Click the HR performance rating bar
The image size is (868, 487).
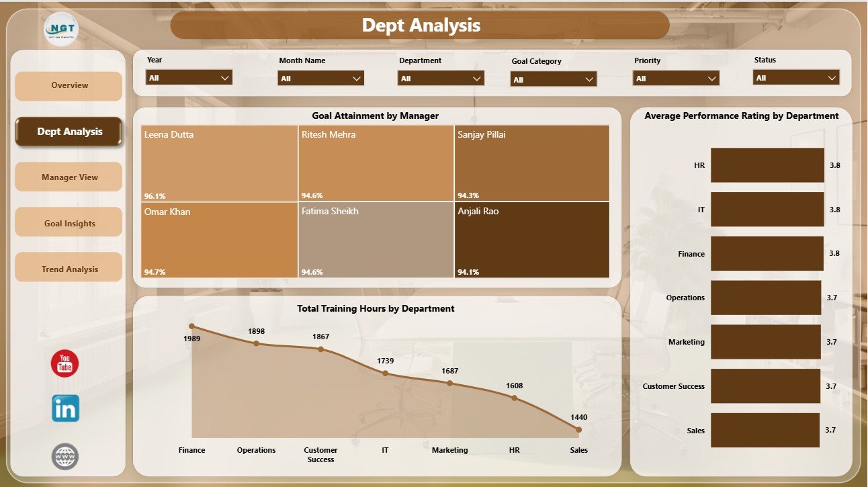coord(767,165)
